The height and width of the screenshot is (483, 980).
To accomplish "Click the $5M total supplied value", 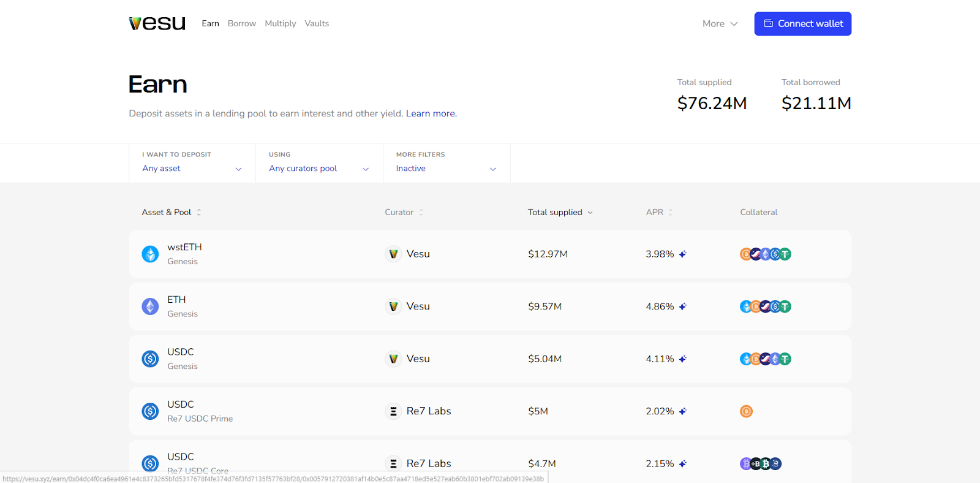I will pos(538,411).
